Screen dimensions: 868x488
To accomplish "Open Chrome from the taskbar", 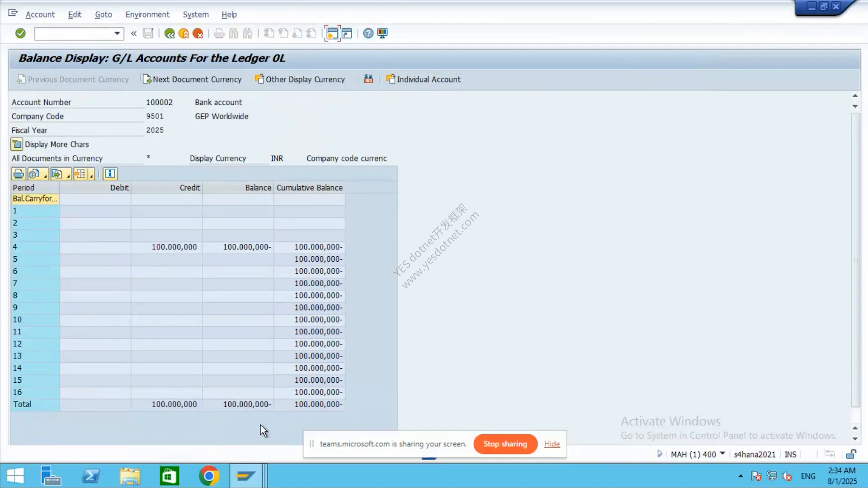I will click(x=208, y=476).
